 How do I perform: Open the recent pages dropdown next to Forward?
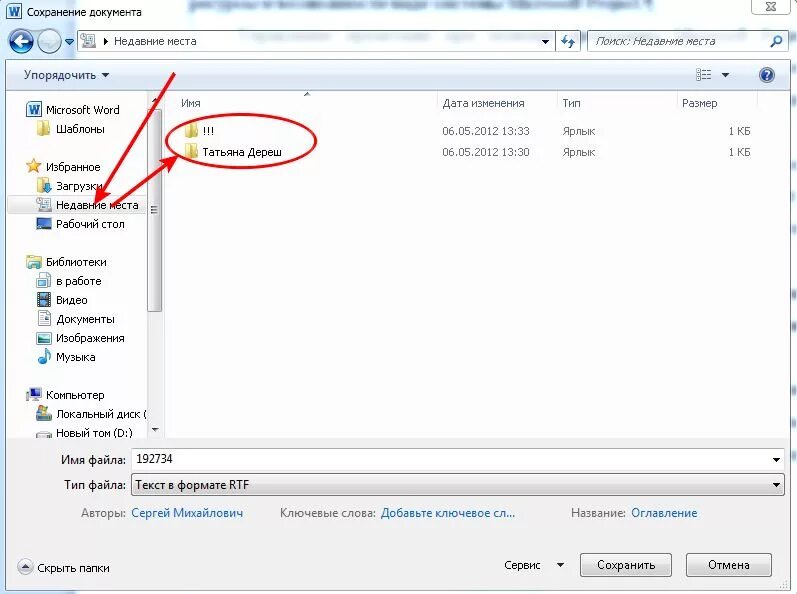click(69, 42)
